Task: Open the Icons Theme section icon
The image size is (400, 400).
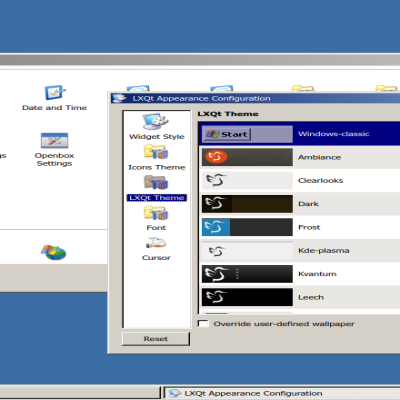Action: [x=156, y=152]
